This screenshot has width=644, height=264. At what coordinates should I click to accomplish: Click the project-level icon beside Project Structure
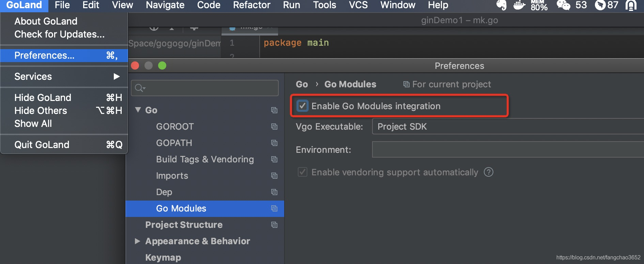[274, 225]
